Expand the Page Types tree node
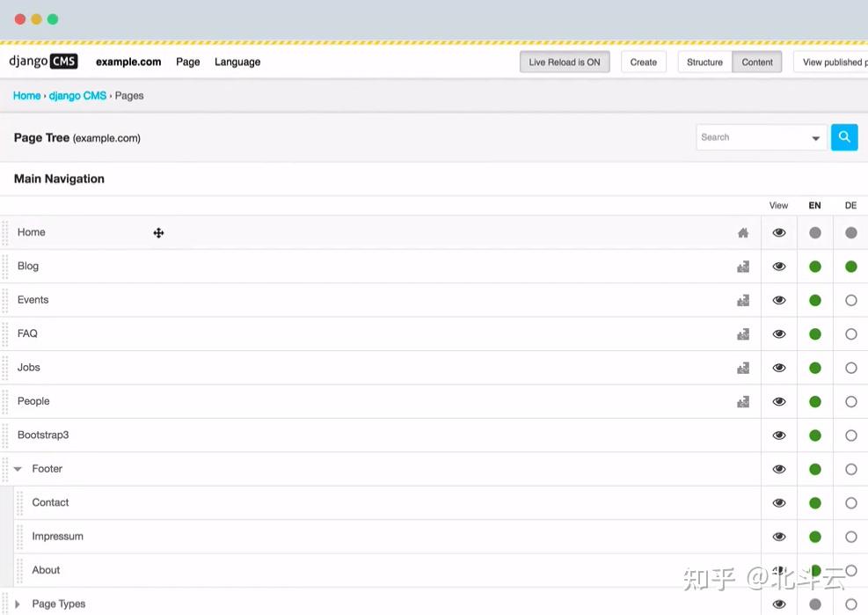This screenshot has height=615, width=868. (18, 604)
